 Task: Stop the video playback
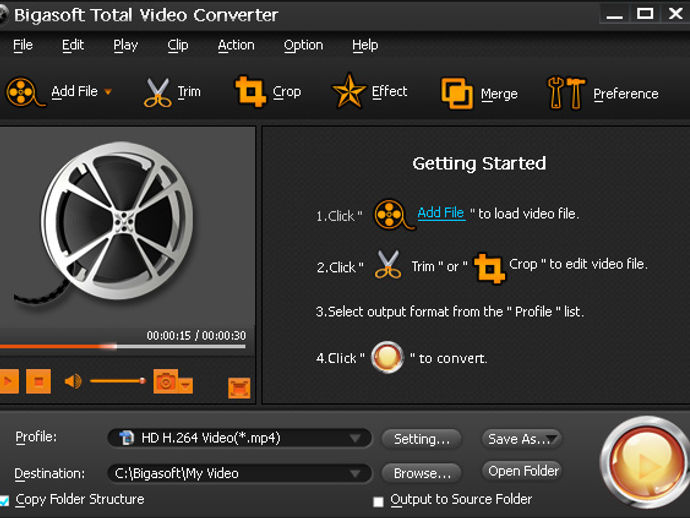[38, 381]
